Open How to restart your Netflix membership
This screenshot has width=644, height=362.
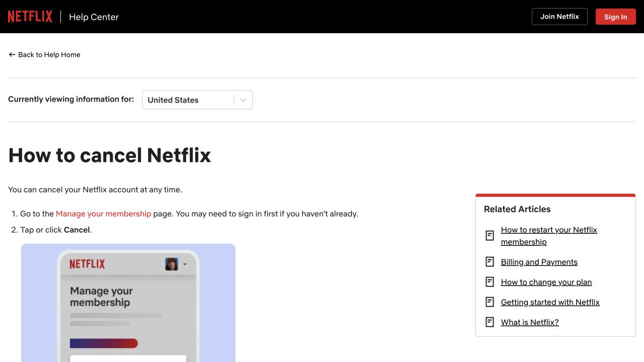(549, 236)
